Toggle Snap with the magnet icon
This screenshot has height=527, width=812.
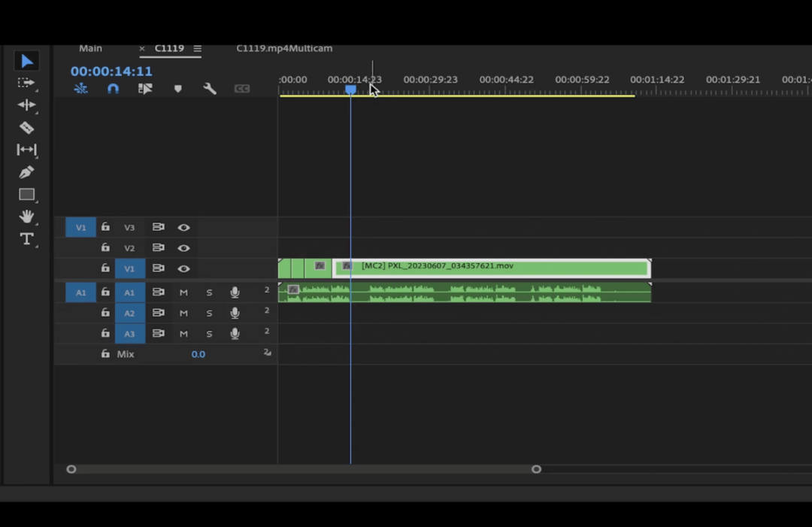tap(113, 88)
